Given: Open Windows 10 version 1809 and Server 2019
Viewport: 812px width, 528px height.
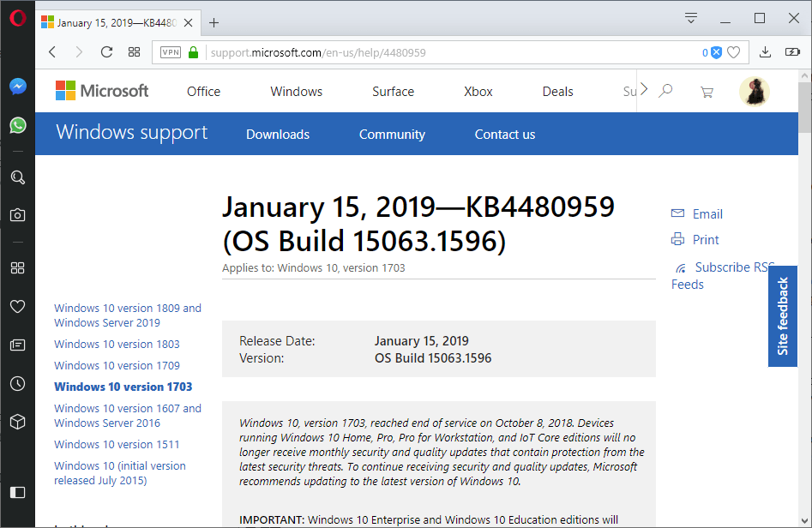Looking at the screenshot, I should 128,315.
